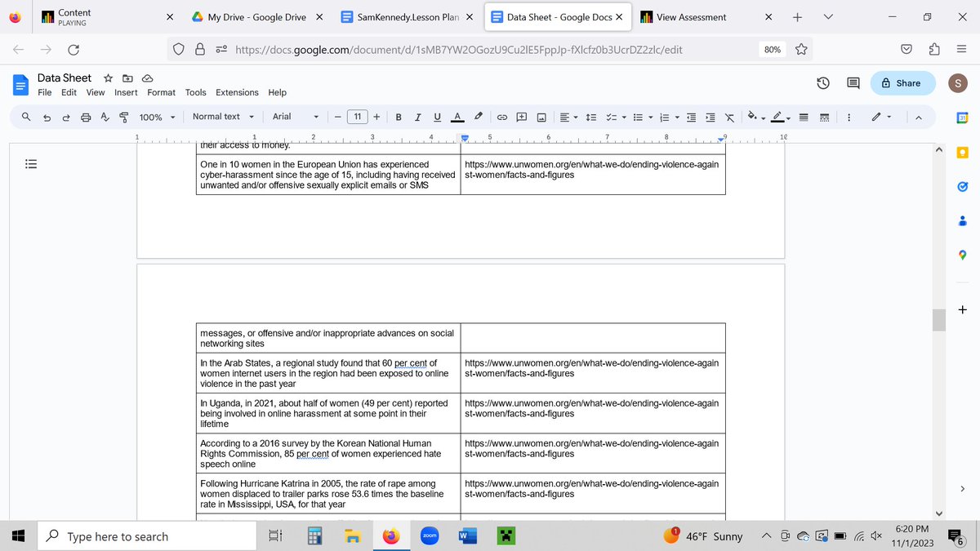The image size is (980, 551).
Task: Open the border width tool
Action: pos(803,117)
